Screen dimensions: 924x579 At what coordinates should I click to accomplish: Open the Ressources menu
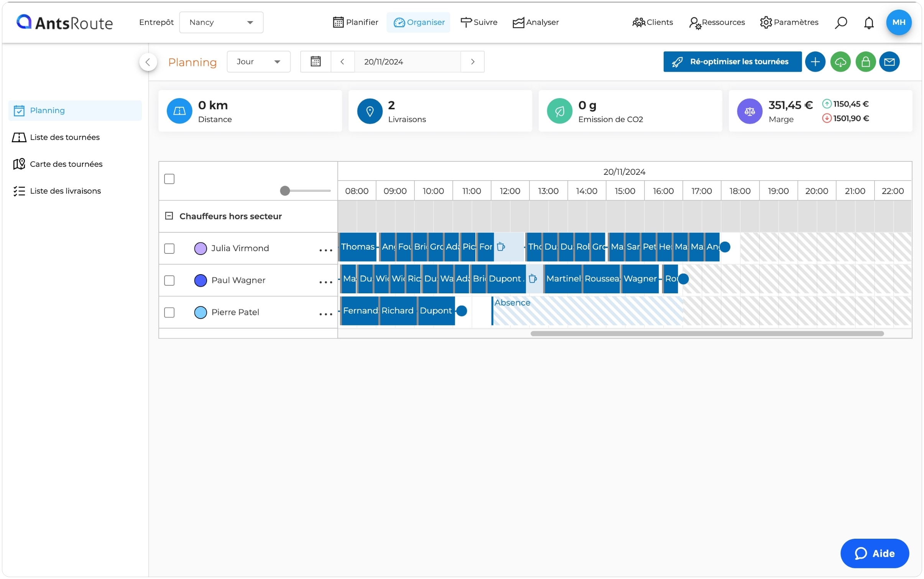[717, 22]
